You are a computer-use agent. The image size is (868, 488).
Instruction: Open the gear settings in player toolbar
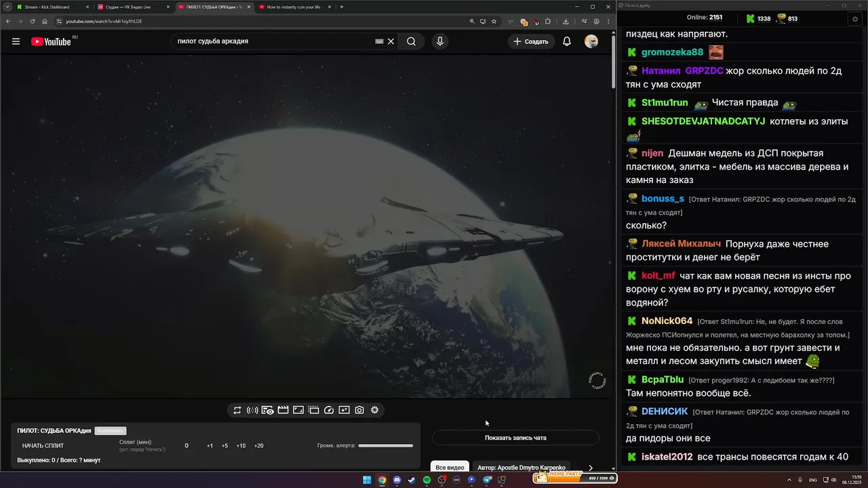tap(374, 410)
